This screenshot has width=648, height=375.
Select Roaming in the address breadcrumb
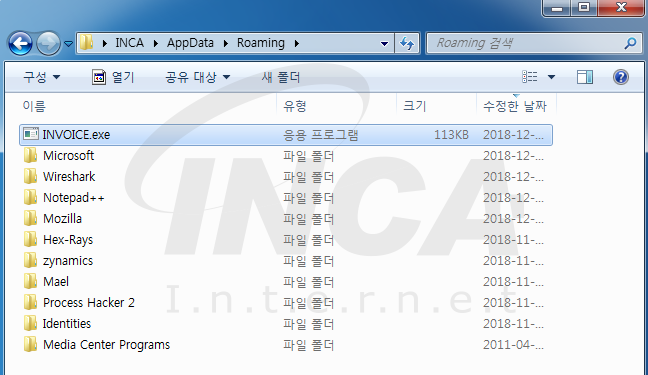tap(261, 43)
